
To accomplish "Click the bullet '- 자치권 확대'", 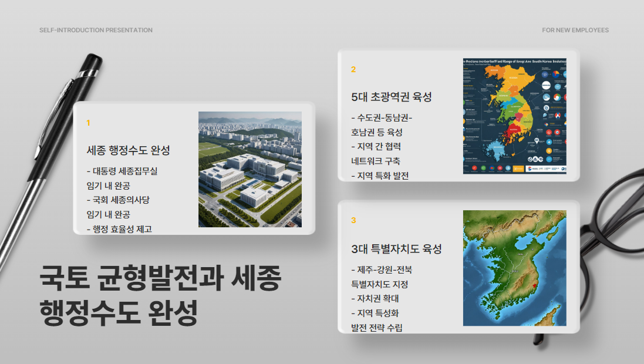I will click(375, 298).
